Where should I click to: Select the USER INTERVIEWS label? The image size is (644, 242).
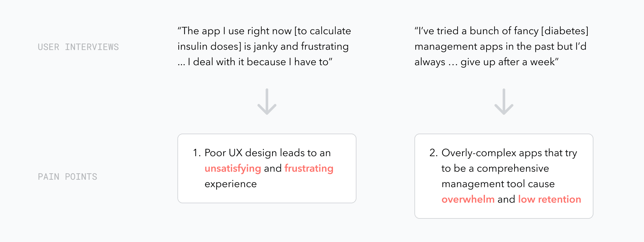(x=78, y=47)
